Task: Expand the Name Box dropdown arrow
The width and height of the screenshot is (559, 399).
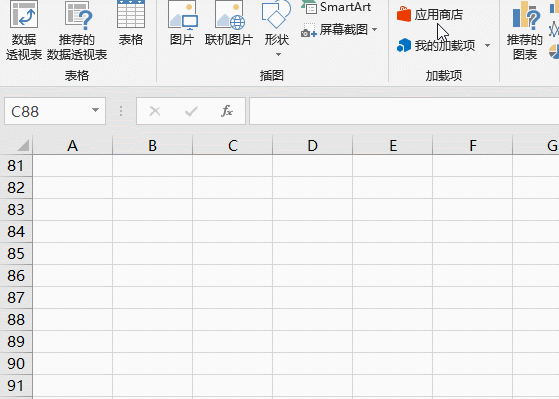Action: point(95,110)
